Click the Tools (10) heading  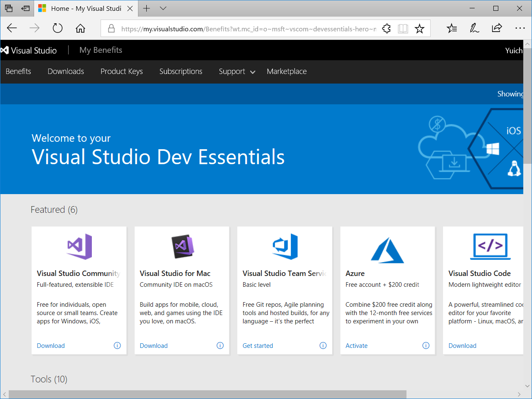[49, 379]
